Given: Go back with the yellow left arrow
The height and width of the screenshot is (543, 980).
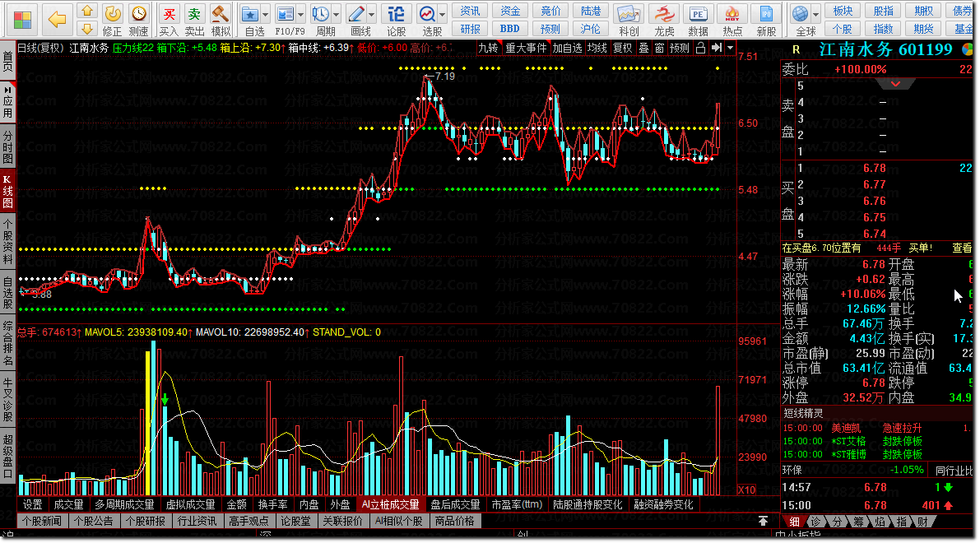Looking at the screenshot, I should pyautogui.click(x=57, y=20).
